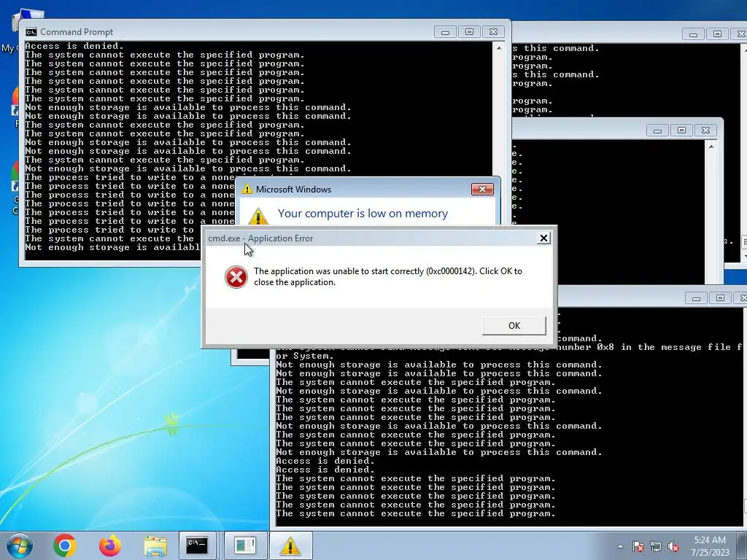The image size is (747, 560).
Task: Click the Command Prompt title bar icon
Action: tap(31, 32)
